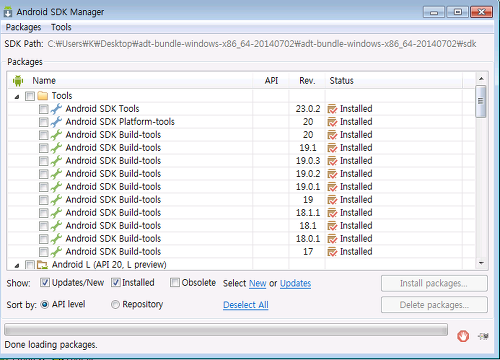This screenshot has height=360, width=500.
Task: Click the scroll down arrow of the package list
Action: tap(481, 263)
